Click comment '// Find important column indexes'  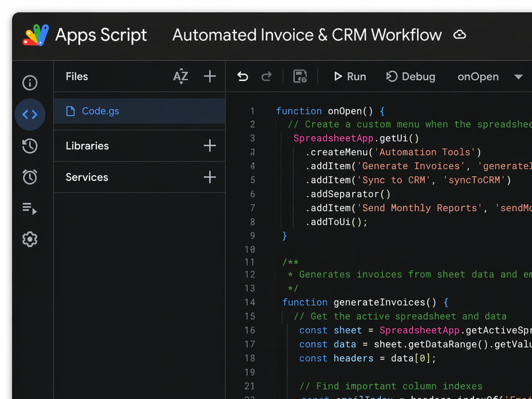[391, 386]
